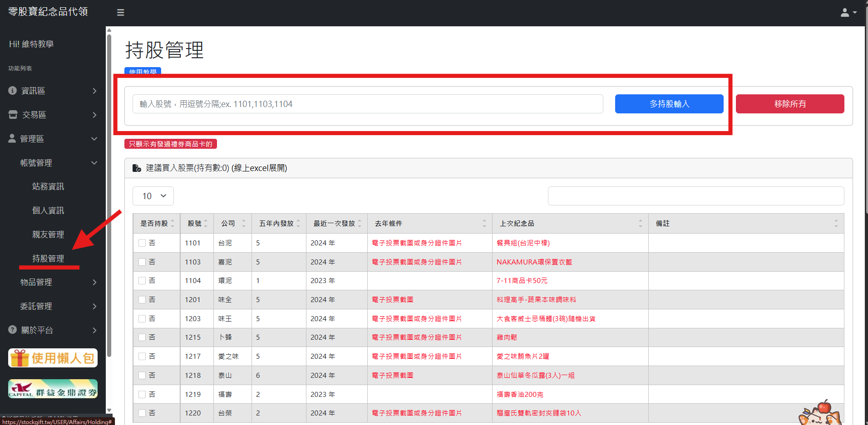The height and width of the screenshot is (425, 868).
Task: Click '福壽香油200克' souvenir text
Action: [520, 395]
